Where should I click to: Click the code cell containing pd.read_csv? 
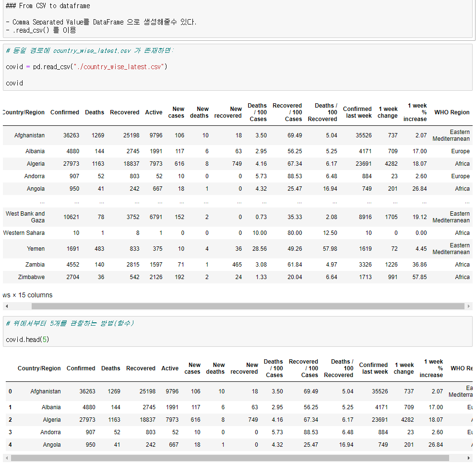pyautogui.click(x=238, y=67)
